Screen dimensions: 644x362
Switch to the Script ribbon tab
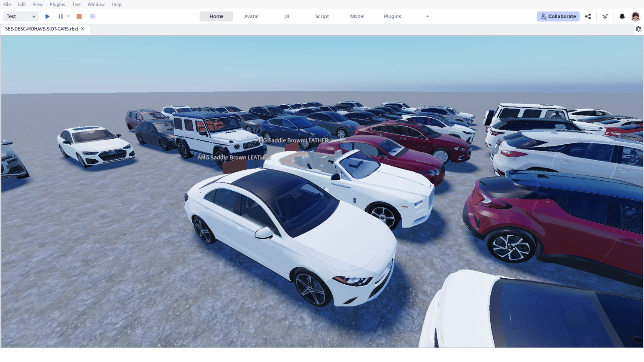coord(322,16)
